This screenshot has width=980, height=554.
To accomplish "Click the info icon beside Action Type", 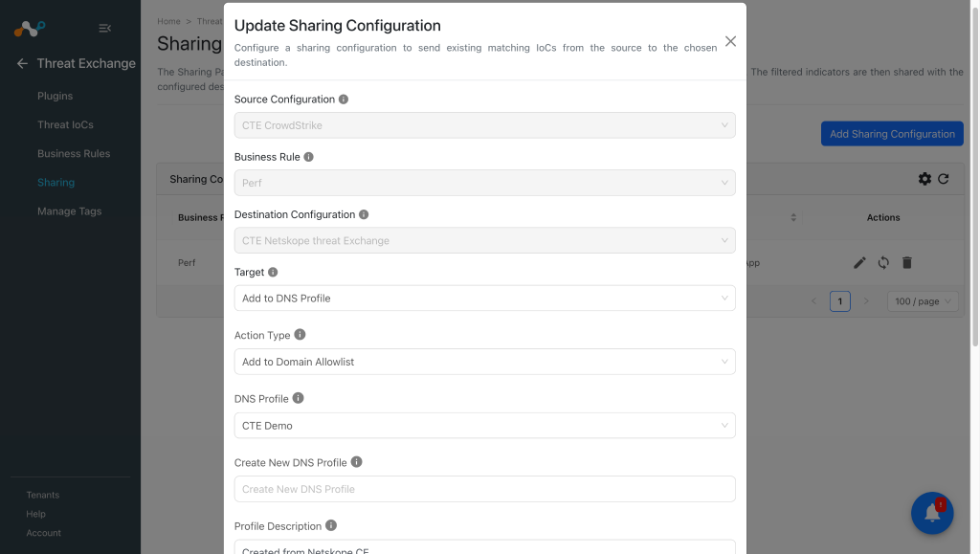I will [300, 334].
